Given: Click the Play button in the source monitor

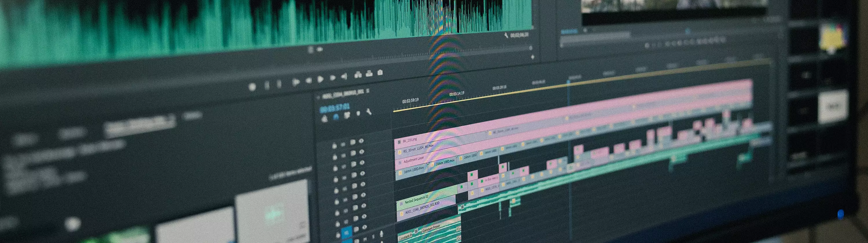Looking at the screenshot, I should [x=321, y=79].
